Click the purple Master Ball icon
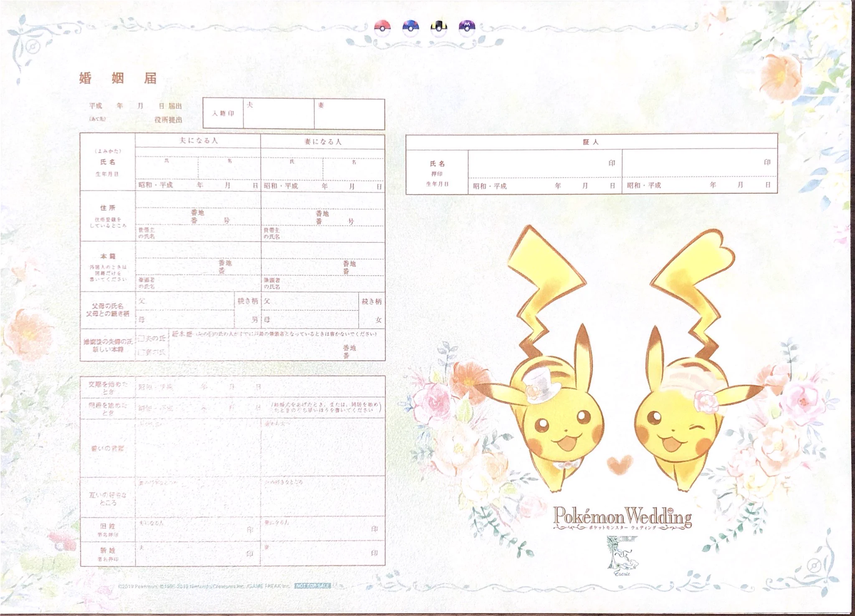The height and width of the screenshot is (616, 855). (x=466, y=28)
